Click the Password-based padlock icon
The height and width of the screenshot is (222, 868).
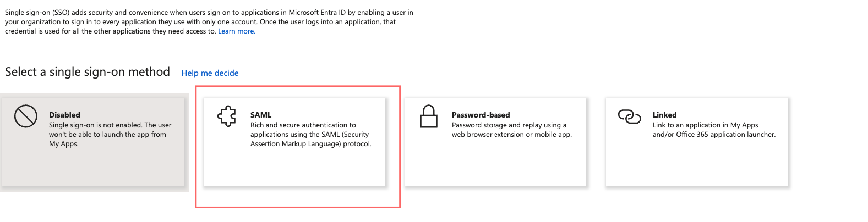(428, 116)
